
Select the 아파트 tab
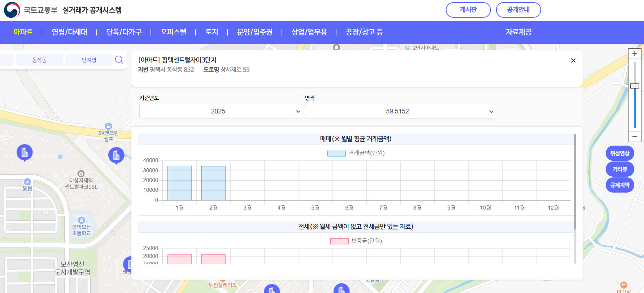click(23, 32)
